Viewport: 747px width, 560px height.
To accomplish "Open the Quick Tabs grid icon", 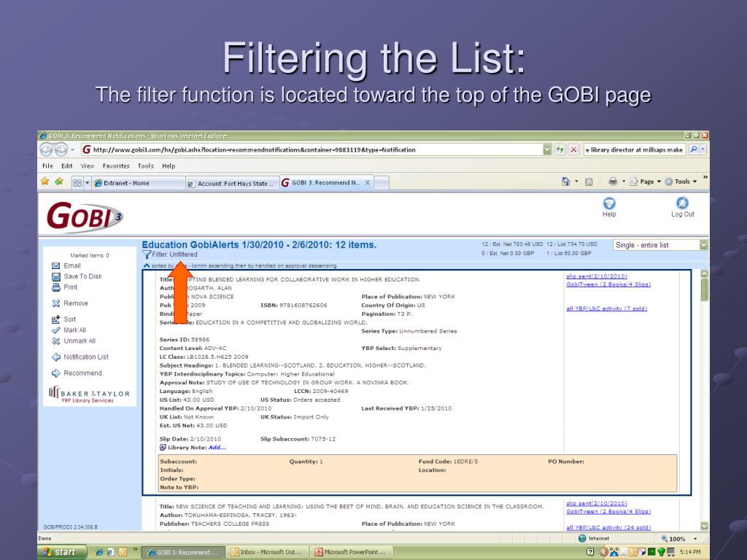I will click(77, 183).
